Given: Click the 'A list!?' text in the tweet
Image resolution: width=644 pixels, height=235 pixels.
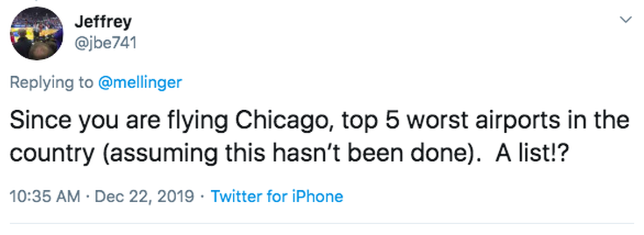Looking at the screenshot, I should 531,151.
